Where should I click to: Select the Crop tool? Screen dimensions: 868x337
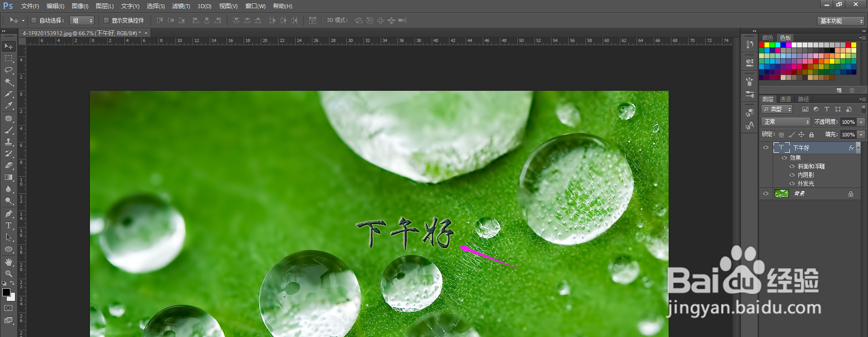click(x=9, y=94)
